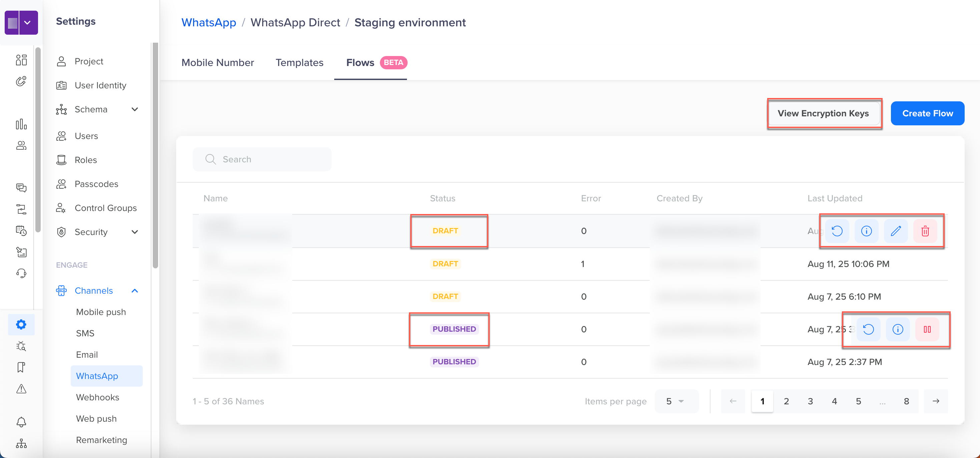The image size is (980, 458).
Task: Click the Create Flow button
Action: point(928,113)
